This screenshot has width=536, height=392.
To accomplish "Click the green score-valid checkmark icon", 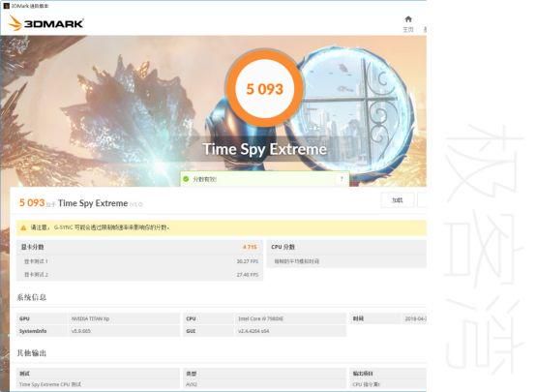I will tap(187, 179).
